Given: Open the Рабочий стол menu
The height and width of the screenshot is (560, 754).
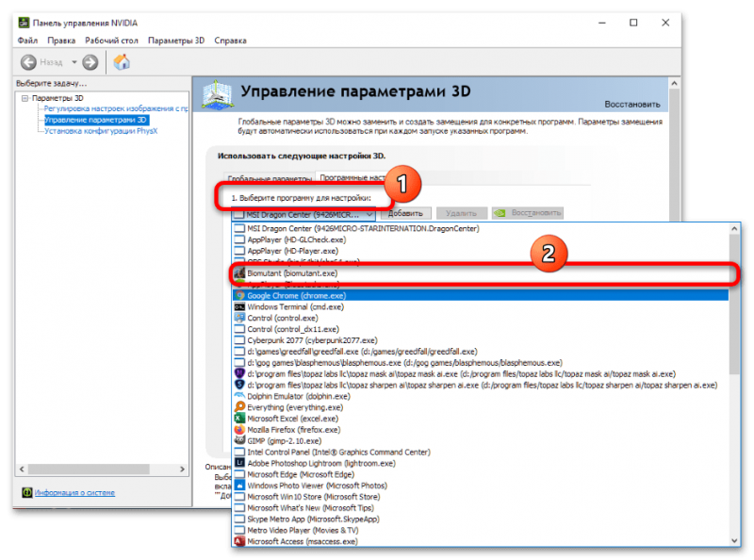Looking at the screenshot, I should pyautogui.click(x=111, y=41).
